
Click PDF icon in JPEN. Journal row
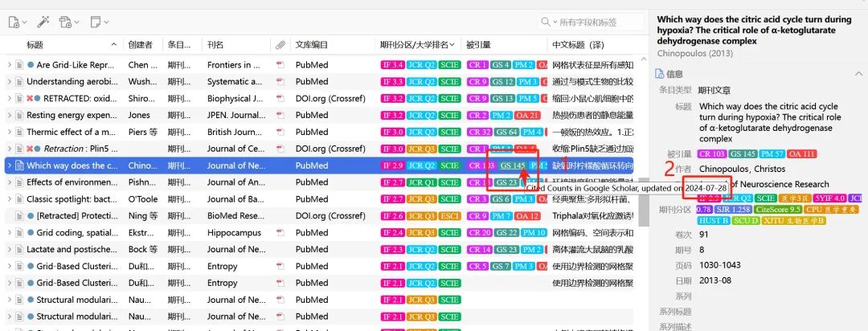tap(280, 115)
